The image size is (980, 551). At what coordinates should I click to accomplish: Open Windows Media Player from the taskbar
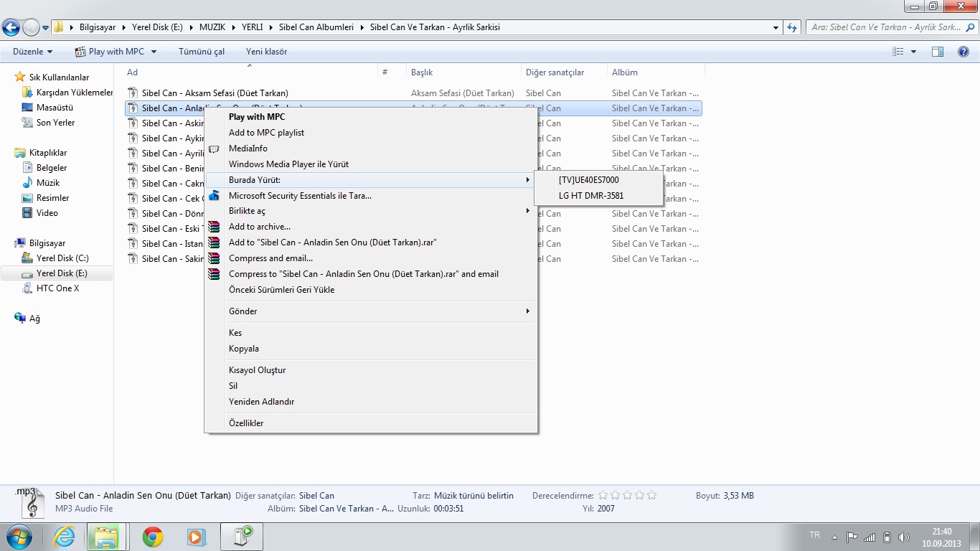point(196,537)
